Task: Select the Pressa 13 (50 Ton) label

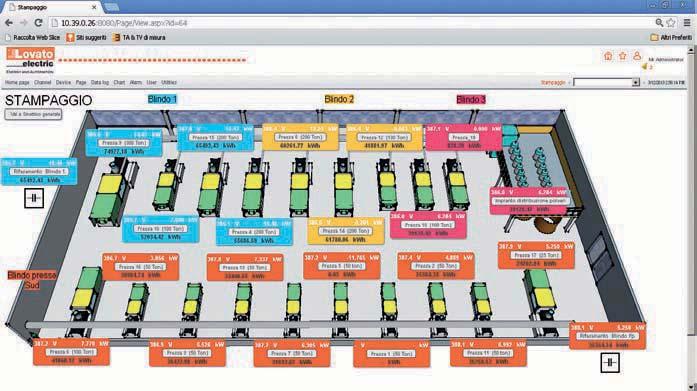Action: tap(245, 267)
